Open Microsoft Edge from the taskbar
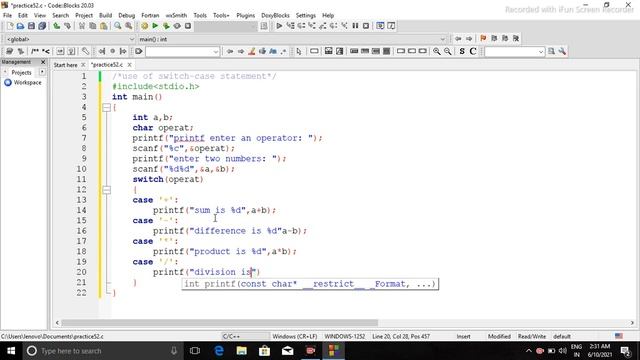 click(x=219, y=351)
